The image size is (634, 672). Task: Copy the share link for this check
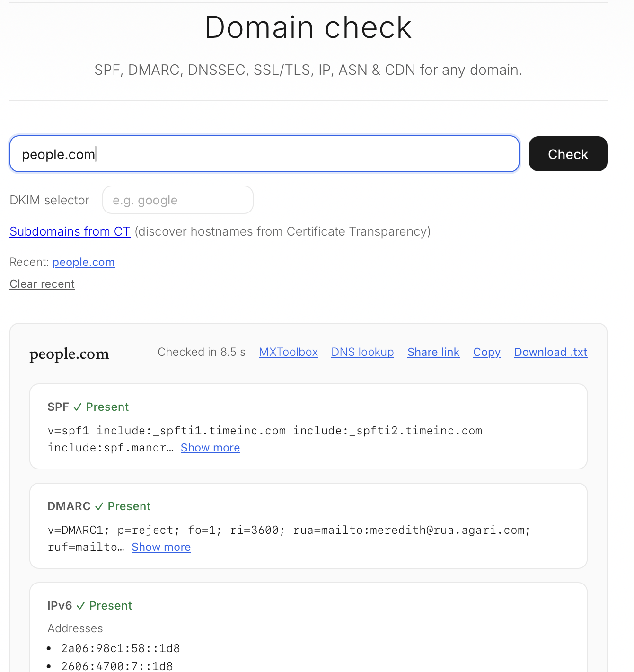pyautogui.click(x=433, y=352)
